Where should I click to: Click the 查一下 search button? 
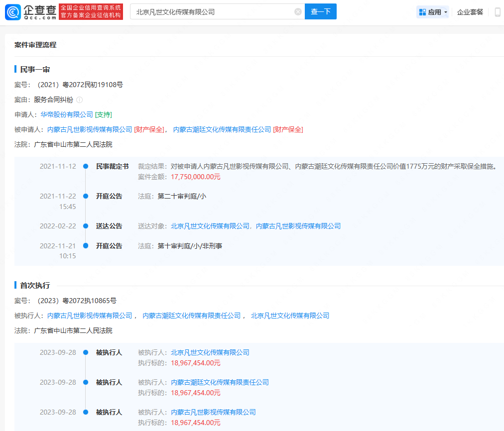click(320, 11)
